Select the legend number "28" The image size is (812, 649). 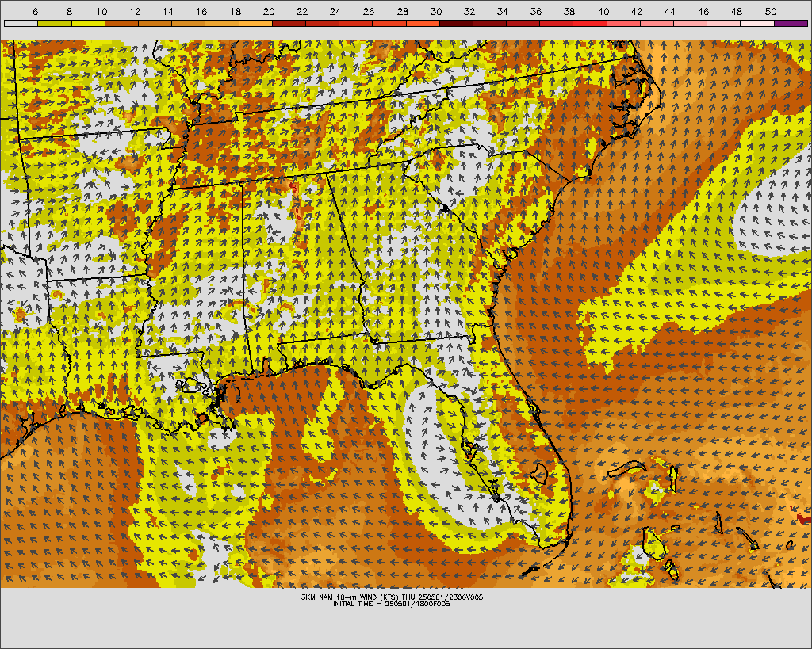pyautogui.click(x=402, y=11)
